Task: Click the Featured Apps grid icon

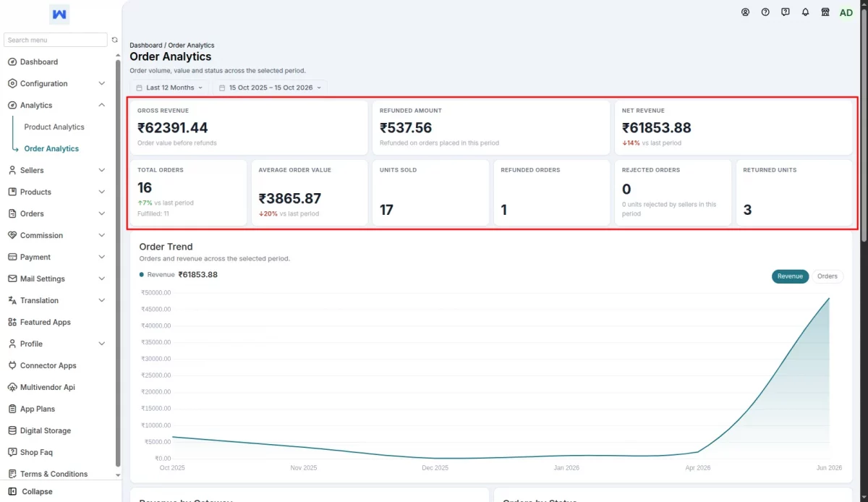Action: [12, 323]
